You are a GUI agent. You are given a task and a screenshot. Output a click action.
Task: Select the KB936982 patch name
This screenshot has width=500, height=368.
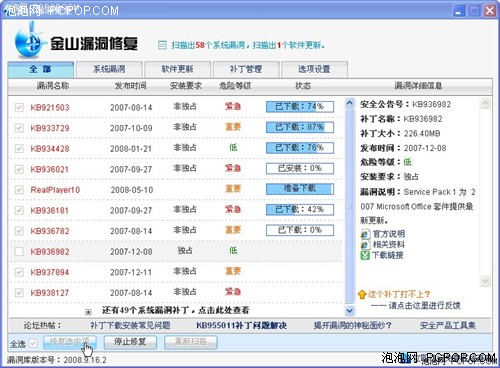(50, 252)
